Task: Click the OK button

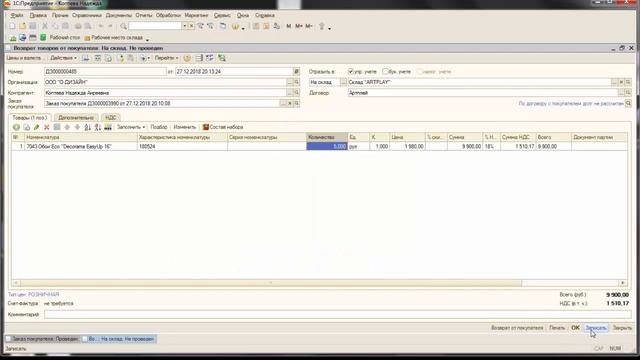Action: pyautogui.click(x=575, y=328)
